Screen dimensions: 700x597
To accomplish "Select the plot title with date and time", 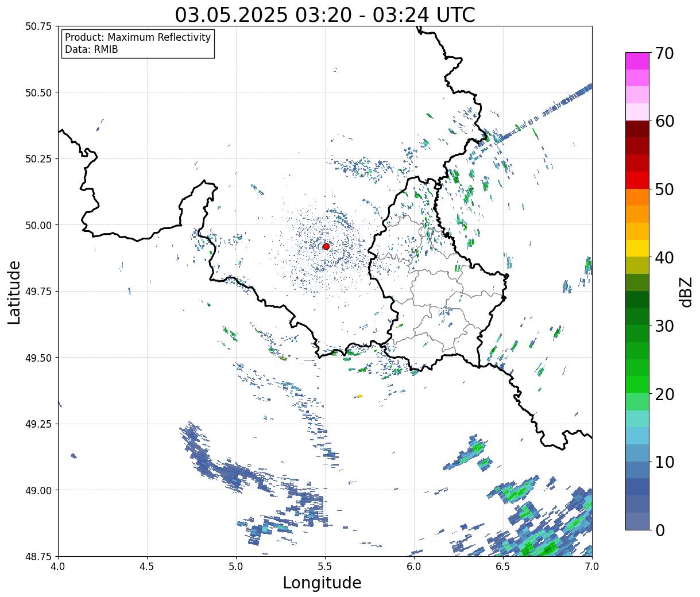I will click(x=325, y=14).
